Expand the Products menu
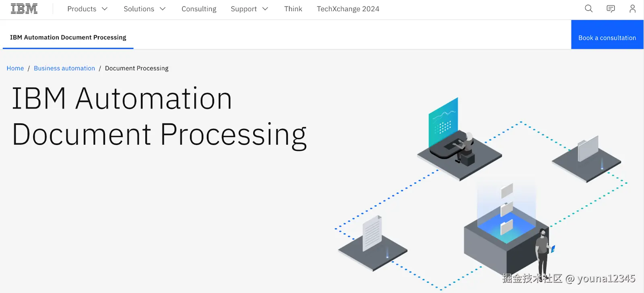 pos(87,9)
